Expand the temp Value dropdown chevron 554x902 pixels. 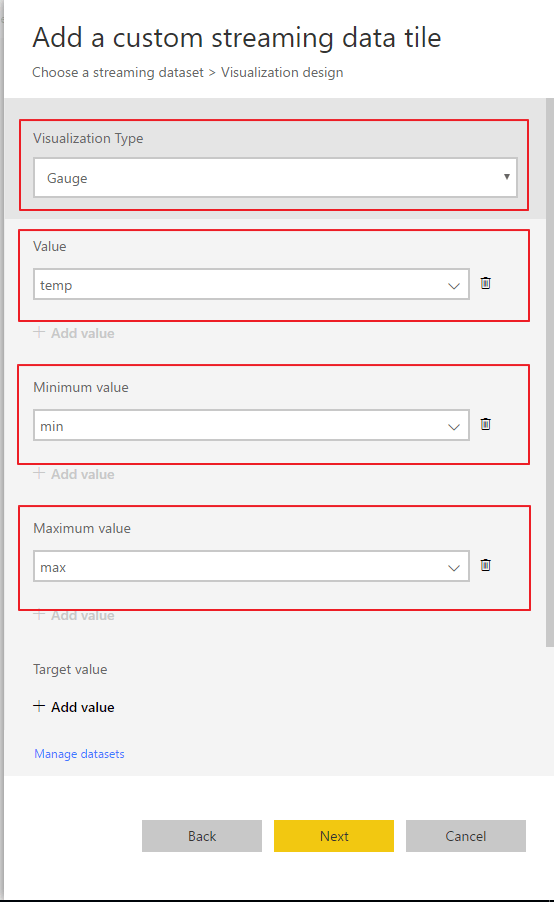click(x=454, y=285)
